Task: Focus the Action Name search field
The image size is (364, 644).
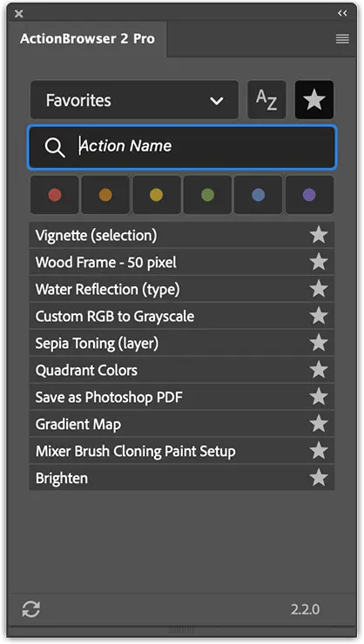Action: pos(182,147)
